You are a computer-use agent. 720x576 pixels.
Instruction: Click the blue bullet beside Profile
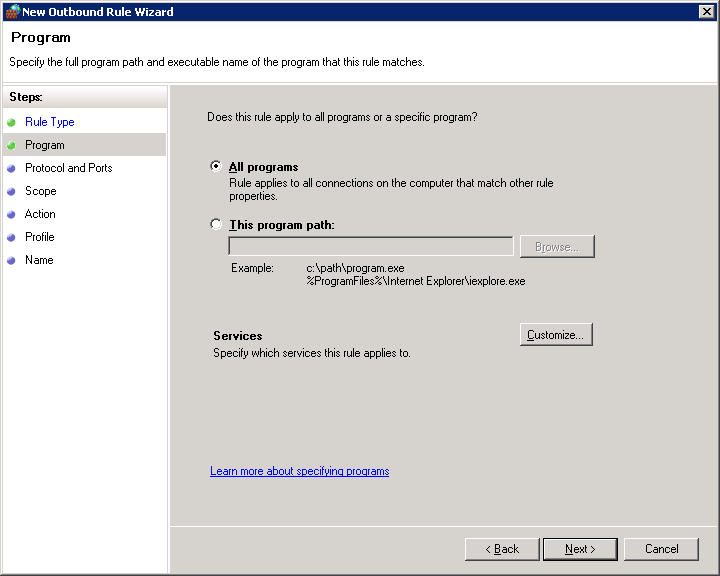click(11, 237)
